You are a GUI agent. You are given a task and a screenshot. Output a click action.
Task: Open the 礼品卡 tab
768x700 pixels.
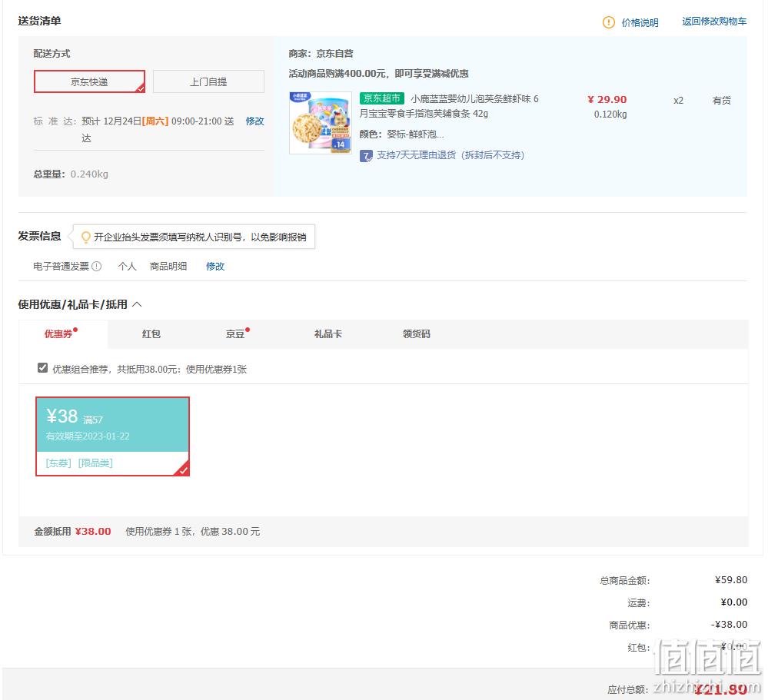click(327, 333)
